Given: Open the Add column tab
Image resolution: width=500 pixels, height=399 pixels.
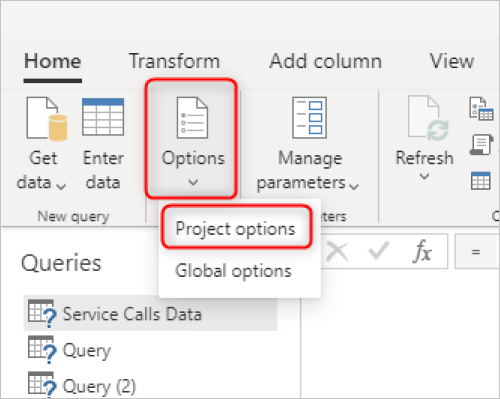Looking at the screenshot, I should click(325, 61).
